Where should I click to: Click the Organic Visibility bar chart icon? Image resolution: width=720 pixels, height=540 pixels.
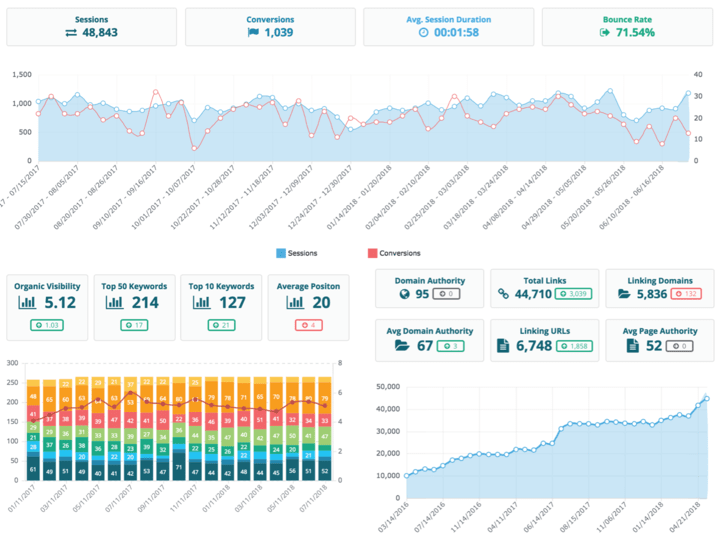[x=29, y=302]
